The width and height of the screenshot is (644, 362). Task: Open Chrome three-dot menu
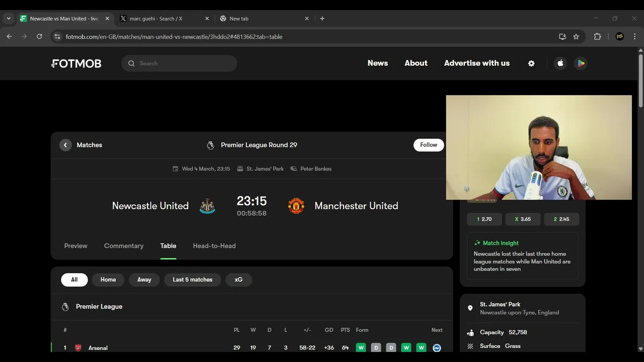(634, 37)
